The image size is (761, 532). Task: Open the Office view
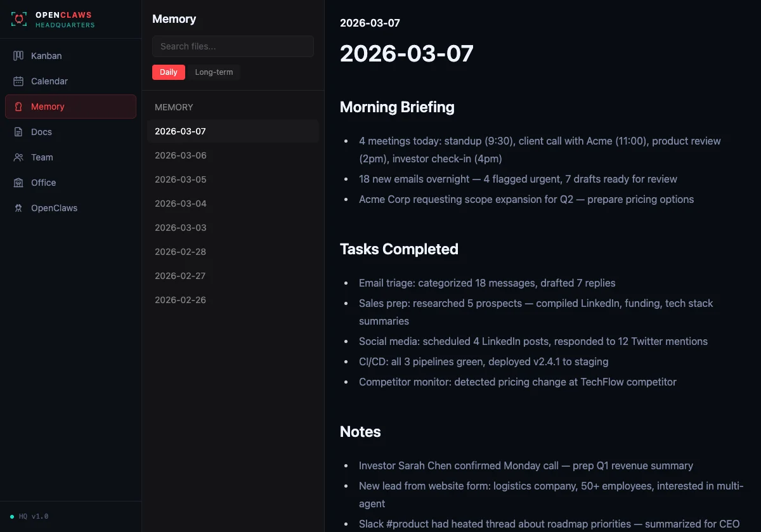pyautogui.click(x=70, y=183)
